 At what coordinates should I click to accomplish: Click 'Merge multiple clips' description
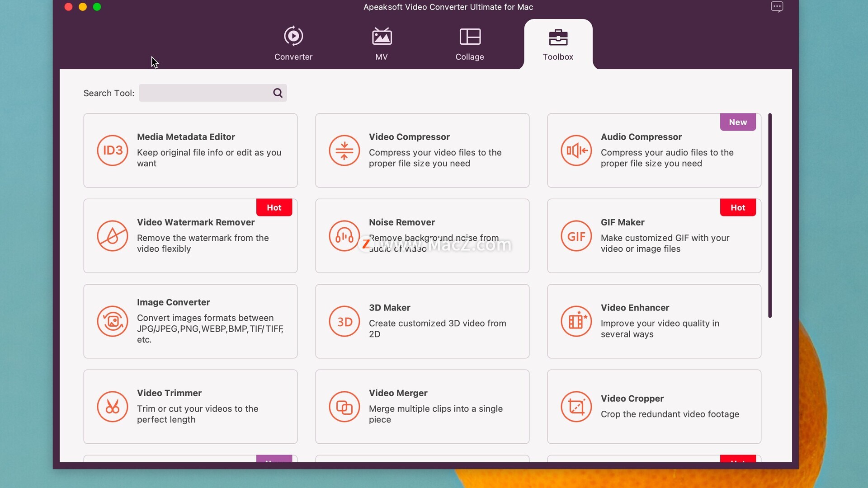pos(435,414)
